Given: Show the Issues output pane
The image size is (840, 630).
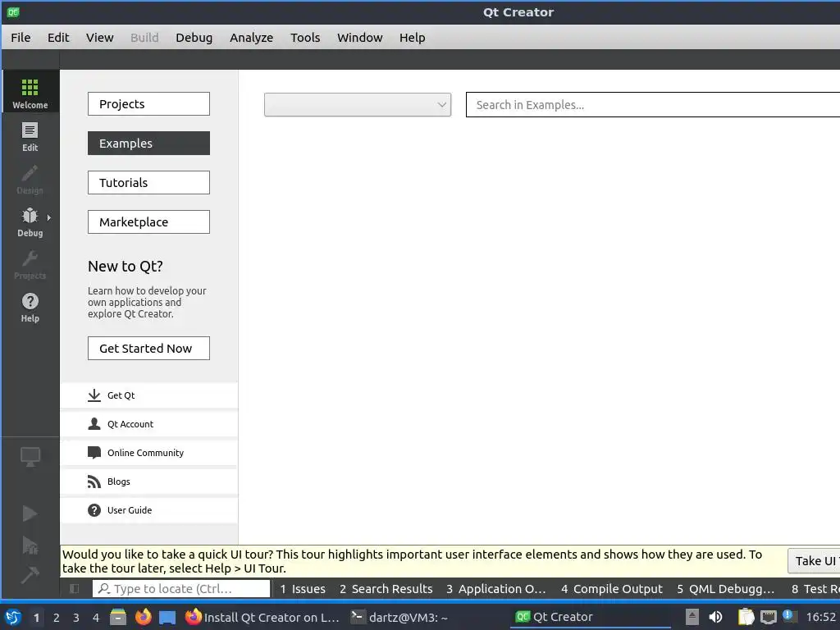Looking at the screenshot, I should click(302, 589).
